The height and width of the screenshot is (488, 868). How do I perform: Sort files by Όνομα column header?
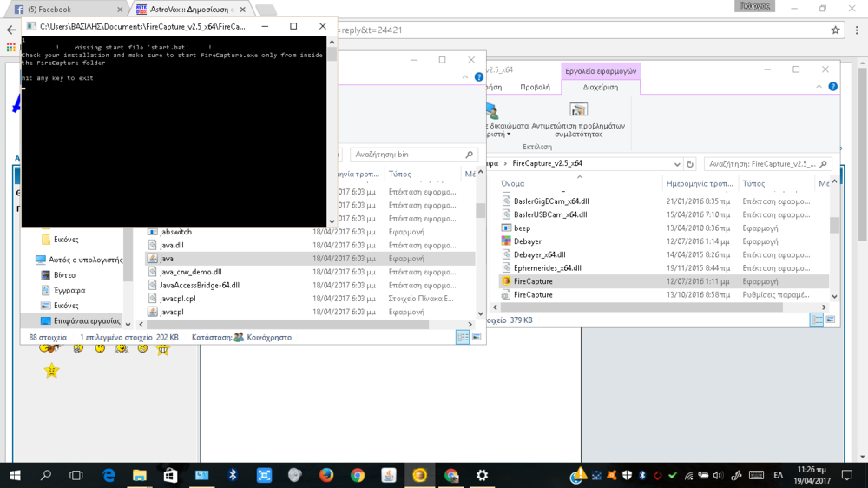[513, 183]
